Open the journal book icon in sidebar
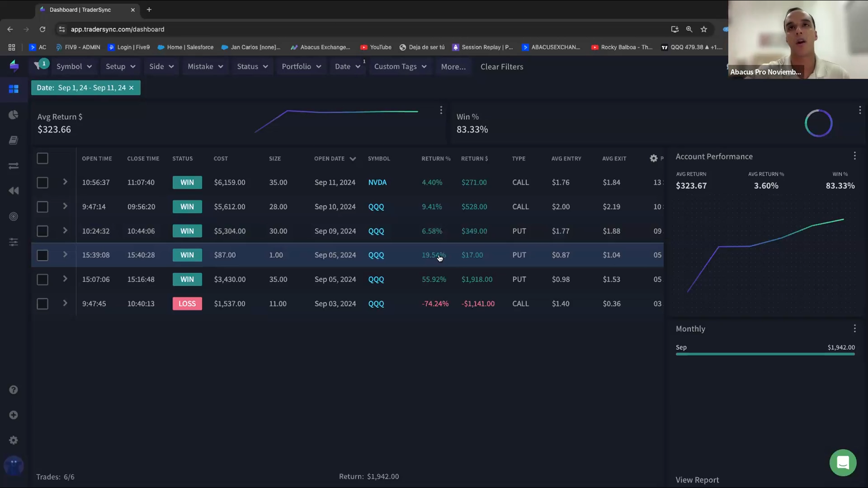This screenshot has width=868, height=488. pos(14,141)
